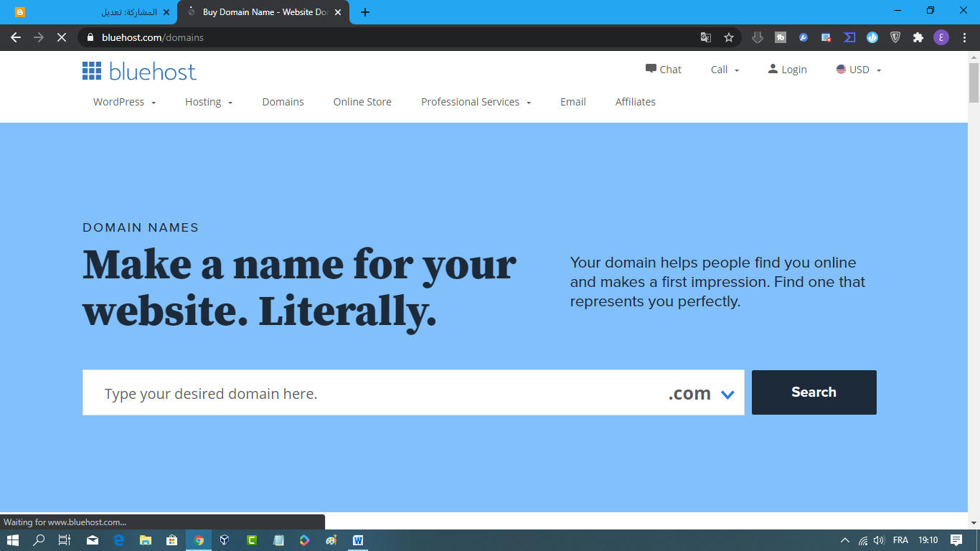Viewport: 980px width, 551px height.
Task: Open Chrome's three-dot menu
Action: click(964, 37)
